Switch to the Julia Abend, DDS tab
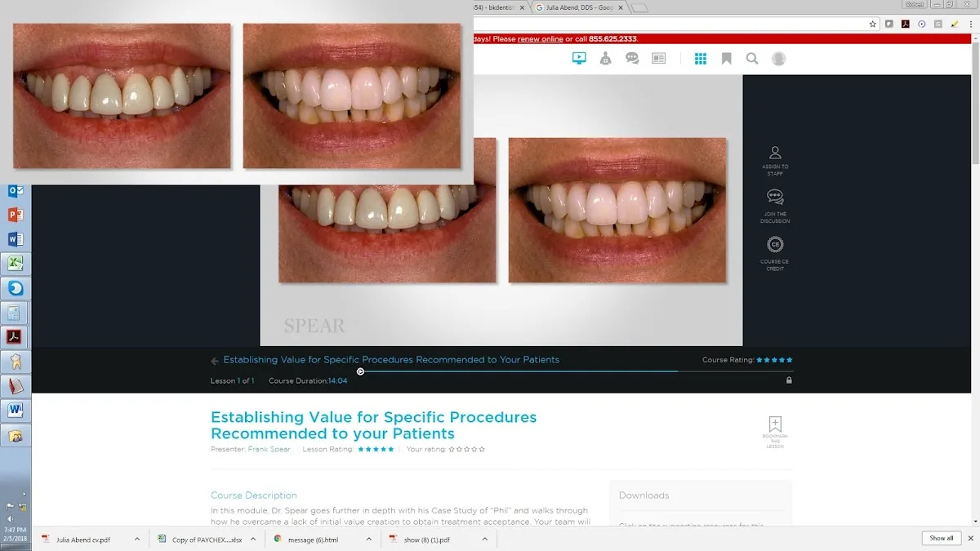This screenshot has width=980, height=551. pyautogui.click(x=577, y=7)
